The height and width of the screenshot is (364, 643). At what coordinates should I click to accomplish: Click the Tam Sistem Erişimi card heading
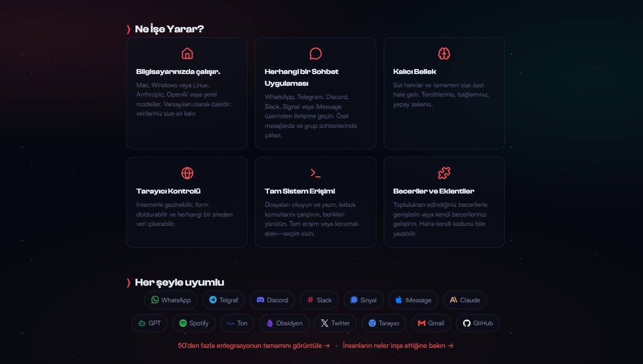point(300,191)
